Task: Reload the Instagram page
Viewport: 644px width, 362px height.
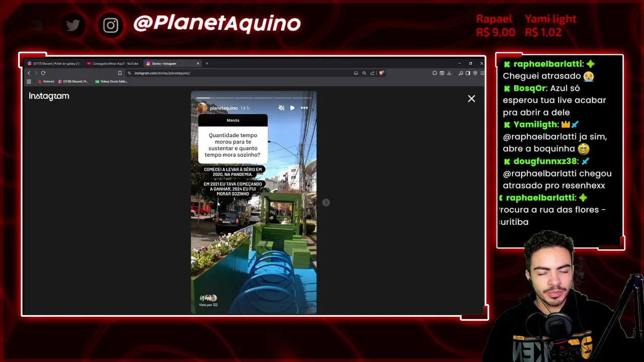Action: click(x=43, y=73)
